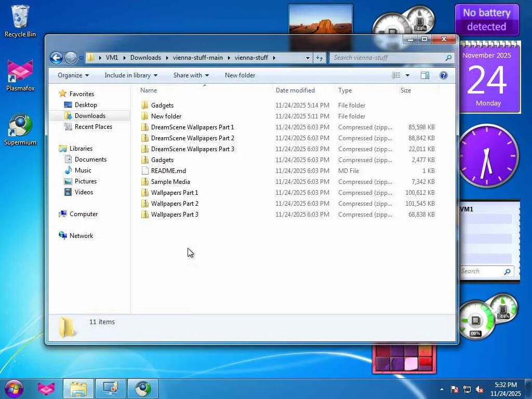Click VM1 in the address breadcrumb
The image size is (532, 399).
[112, 58]
